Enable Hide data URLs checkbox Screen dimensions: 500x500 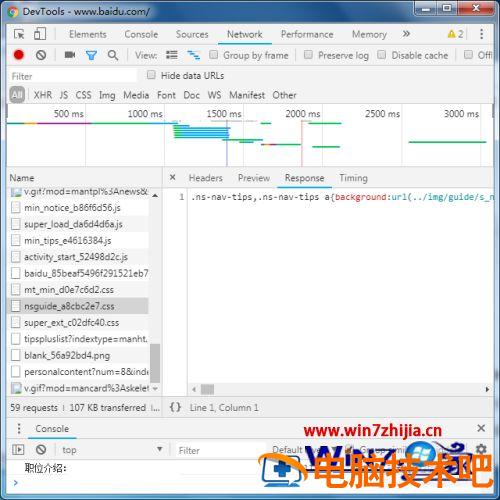point(151,75)
